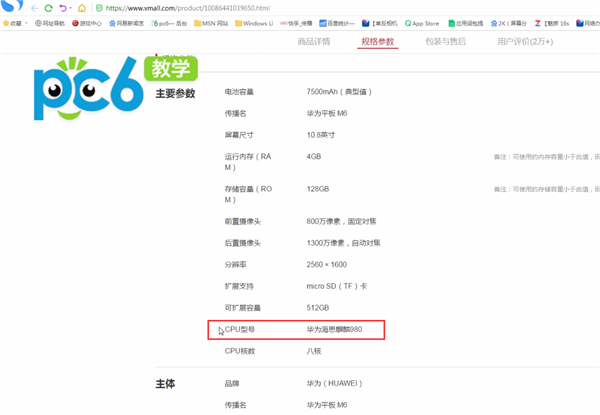Click the storage value 128GB

click(318, 189)
